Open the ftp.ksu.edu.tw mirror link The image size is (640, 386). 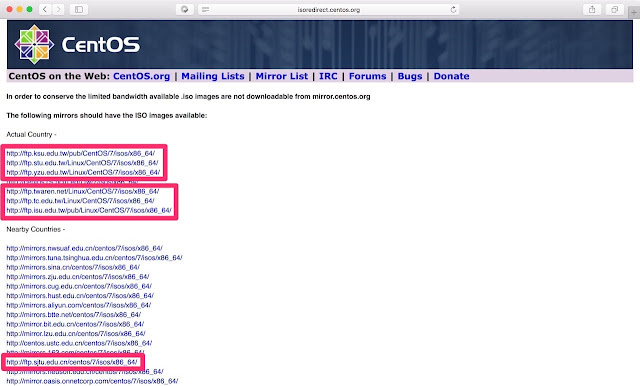pyautogui.click(x=80, y=153)
